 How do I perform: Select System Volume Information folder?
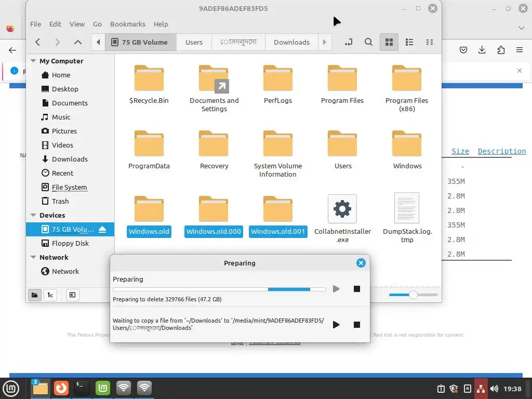pos(278,154)
